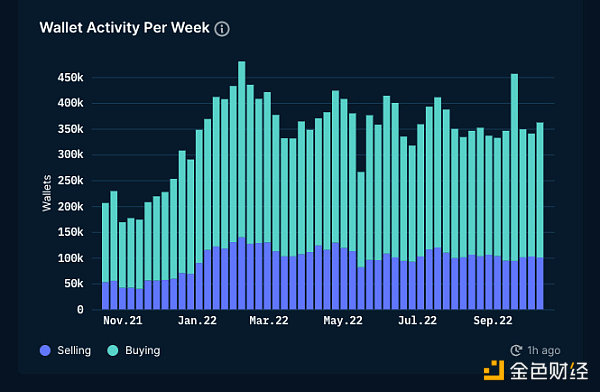
Task: Toggle the Selling series legend dot
Action: click(x=45, y=350)
